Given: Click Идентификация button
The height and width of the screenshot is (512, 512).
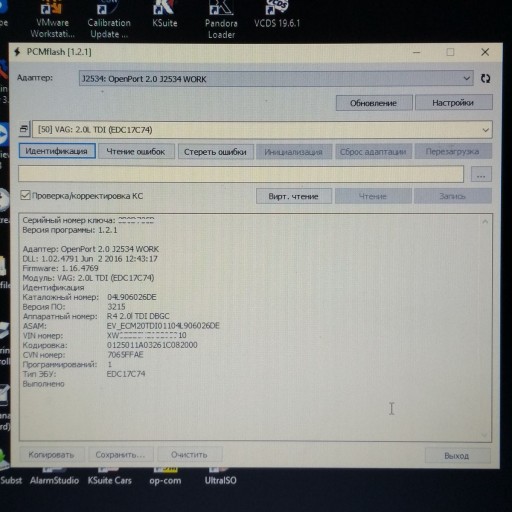Looking at the screenshot, I should point(57,151).
